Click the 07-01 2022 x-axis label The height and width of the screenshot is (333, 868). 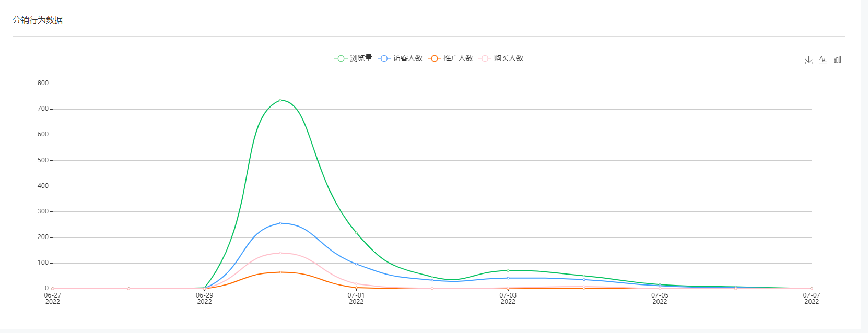pyautogui.click(x=356, y=298)
